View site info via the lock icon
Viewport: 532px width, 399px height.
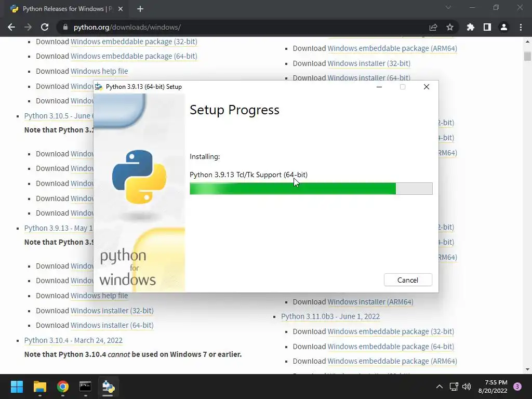click(65, 27)
